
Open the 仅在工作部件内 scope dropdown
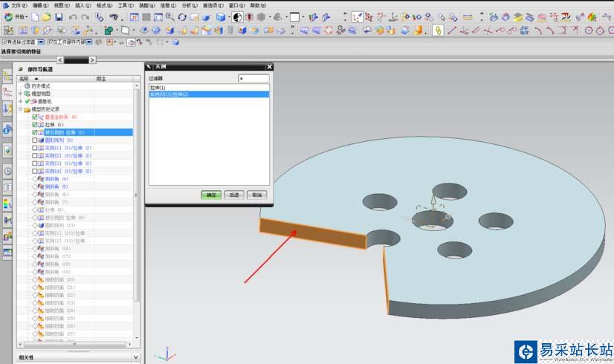tap(89, 42)
